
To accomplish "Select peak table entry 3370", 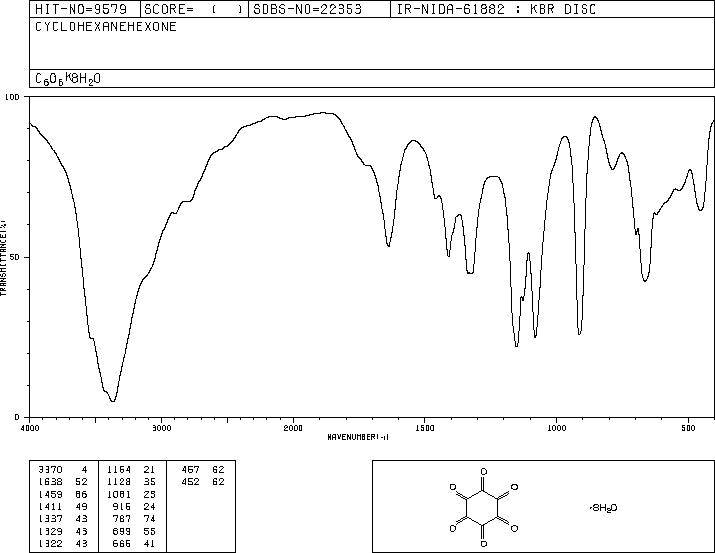I will (50, 470).
